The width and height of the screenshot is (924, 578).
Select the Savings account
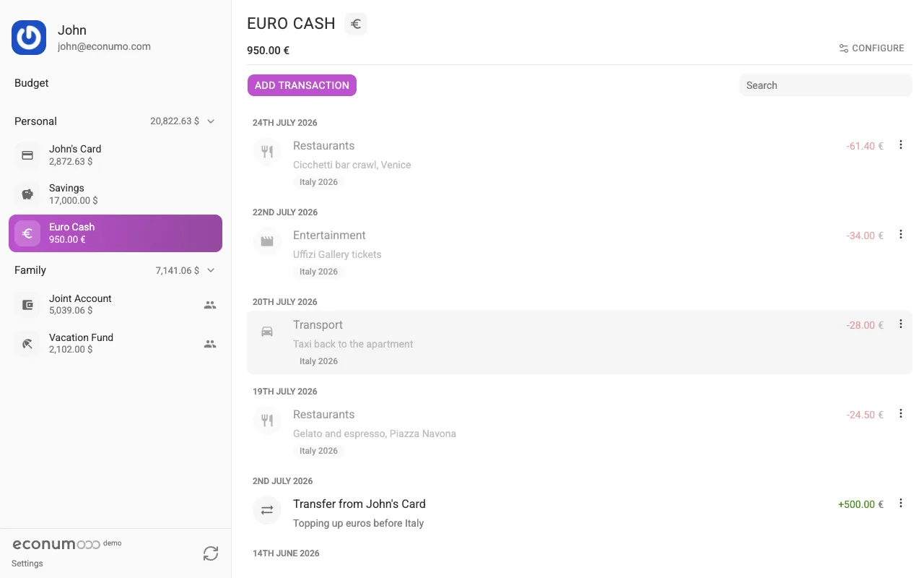(115, 194)
